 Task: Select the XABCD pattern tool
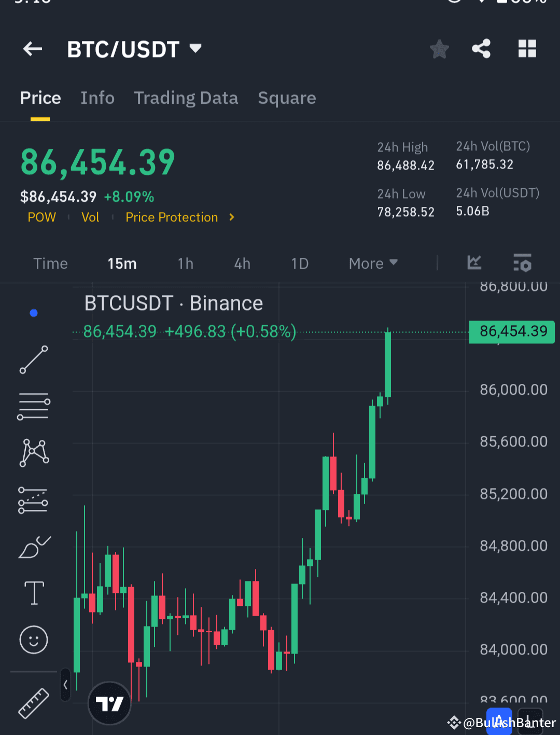(33, 453)
